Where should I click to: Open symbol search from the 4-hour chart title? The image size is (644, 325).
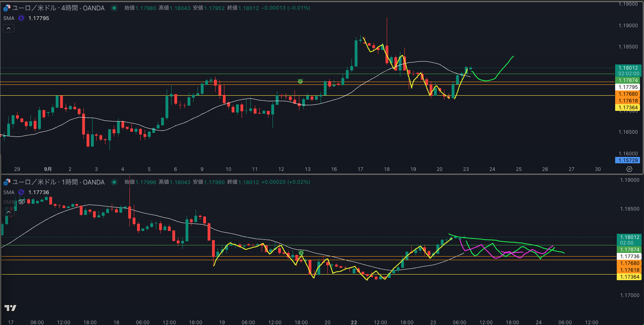point(58,8)
